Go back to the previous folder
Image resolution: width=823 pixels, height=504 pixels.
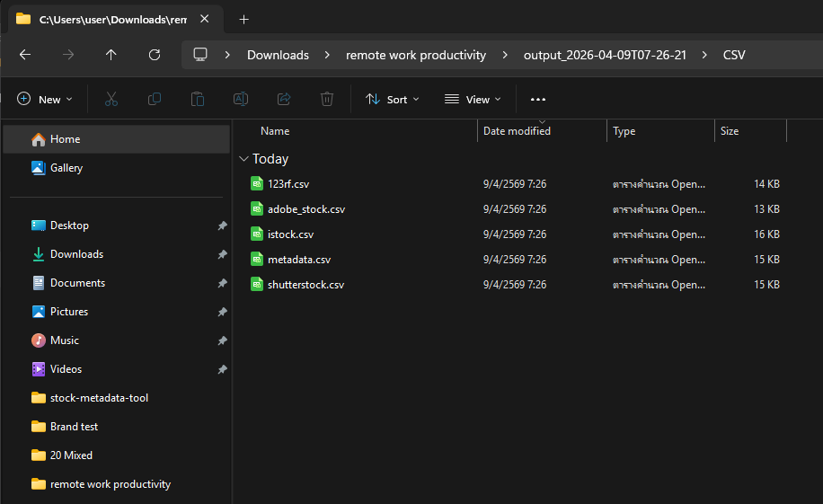[25, 55]
